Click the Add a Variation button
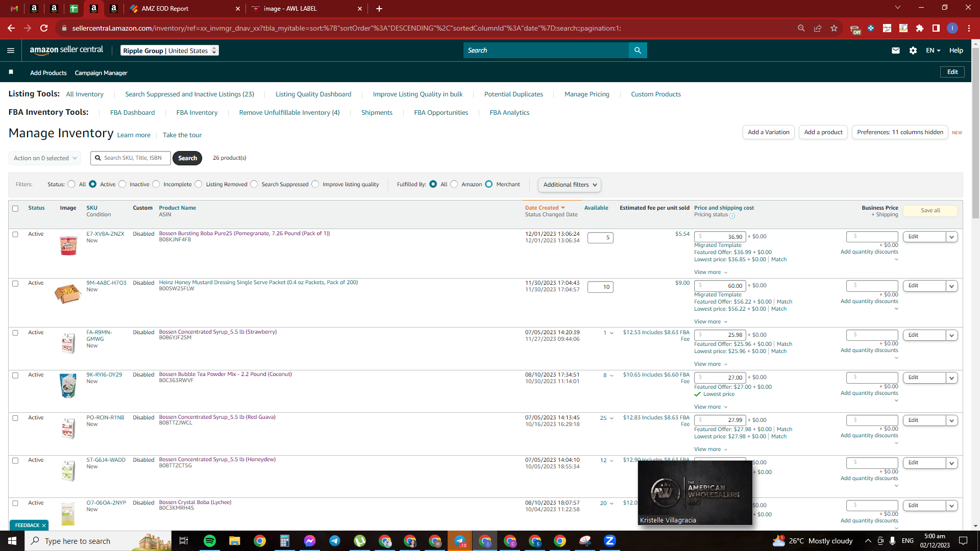 769,132
